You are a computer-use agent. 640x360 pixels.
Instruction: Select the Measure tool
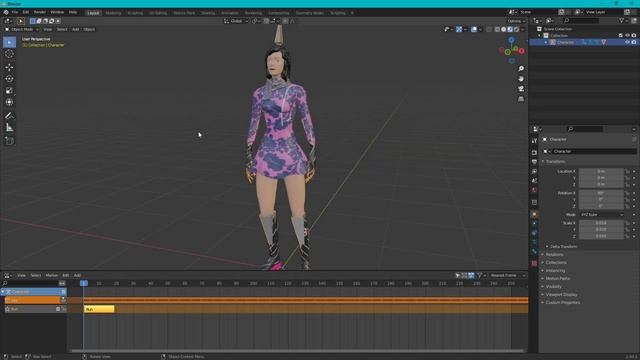[x=9, y=128]
